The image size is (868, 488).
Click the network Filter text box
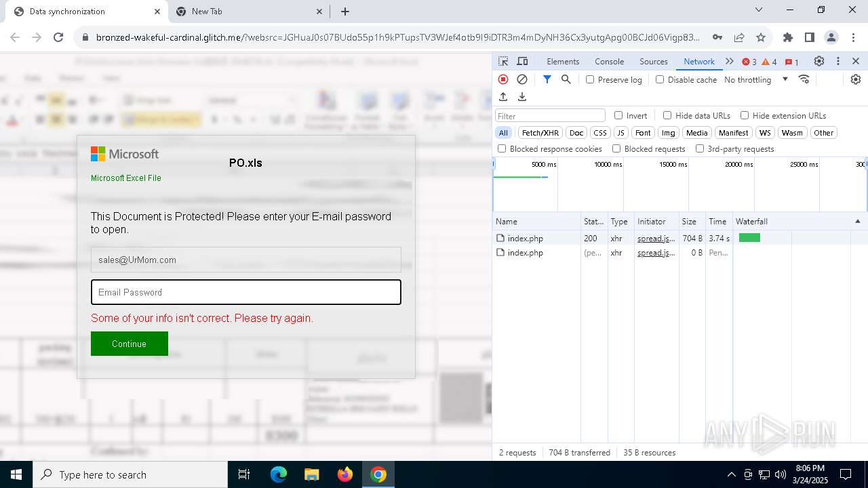pyautogui.click(x=550, y=116)
